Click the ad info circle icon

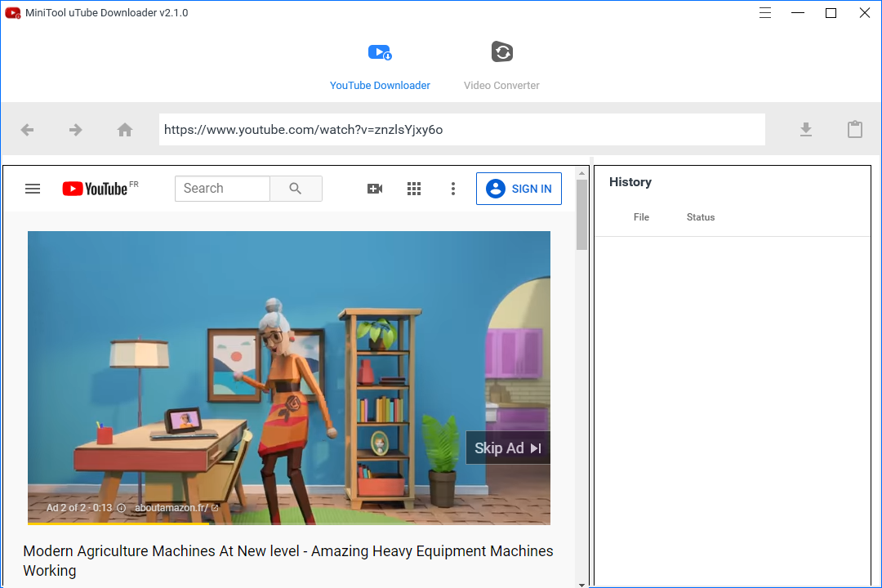[x=122, y=507]
